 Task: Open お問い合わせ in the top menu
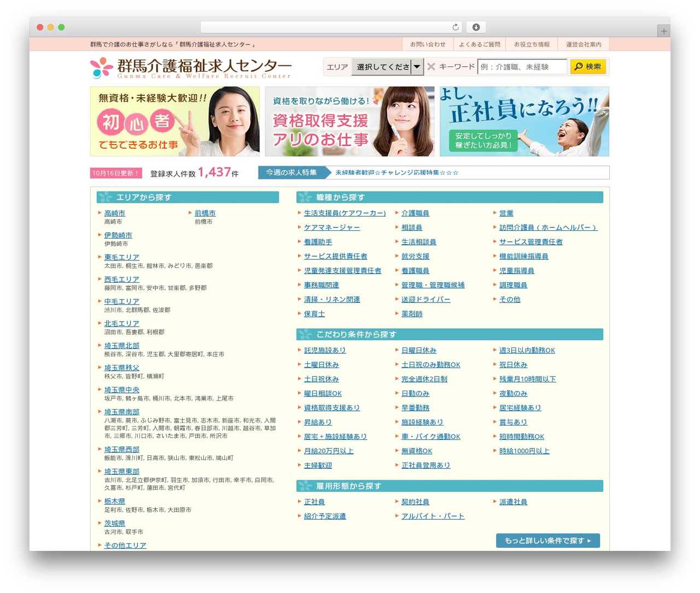[x=428, y=44]
